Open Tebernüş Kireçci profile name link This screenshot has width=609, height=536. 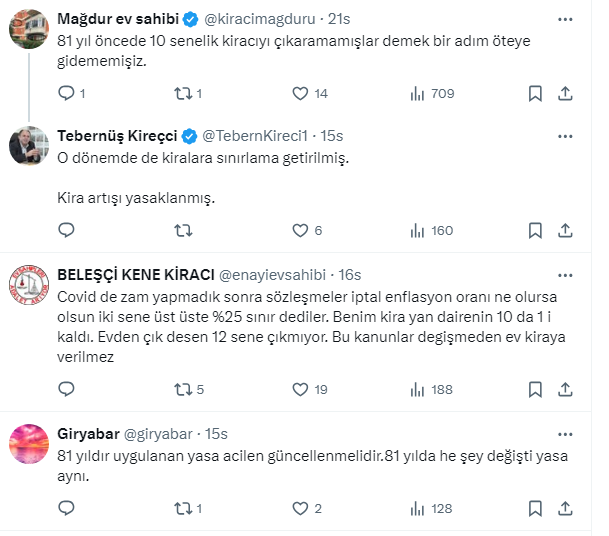tap(115, 135)
